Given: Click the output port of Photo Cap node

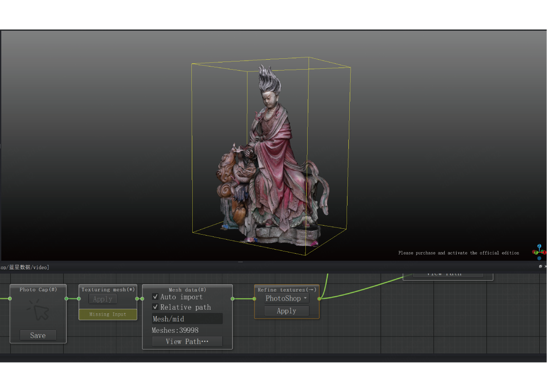Looking at the screenshot, I should (67, 298).
